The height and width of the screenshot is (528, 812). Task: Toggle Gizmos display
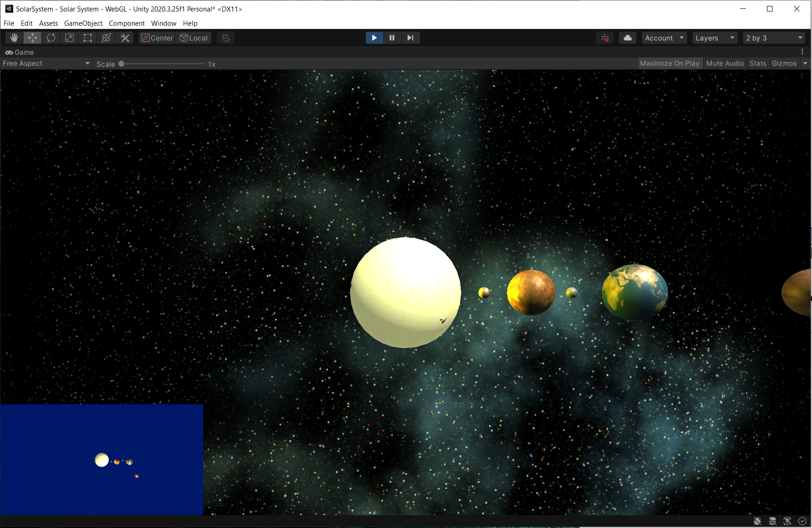[784, 63]
